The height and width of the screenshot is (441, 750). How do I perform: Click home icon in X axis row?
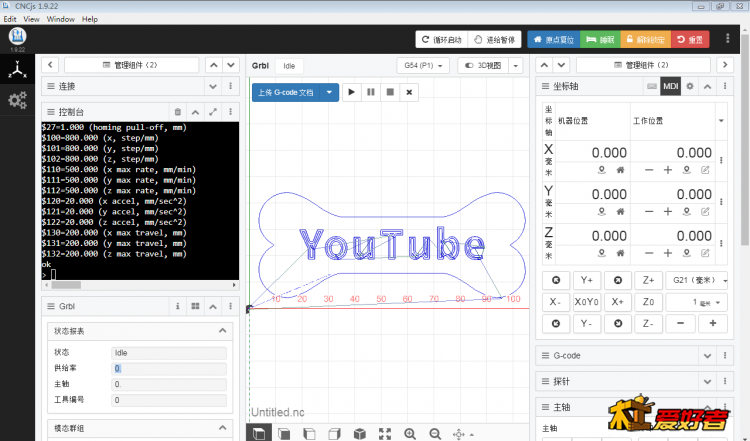pyautogui.click(x=620, y=170)
